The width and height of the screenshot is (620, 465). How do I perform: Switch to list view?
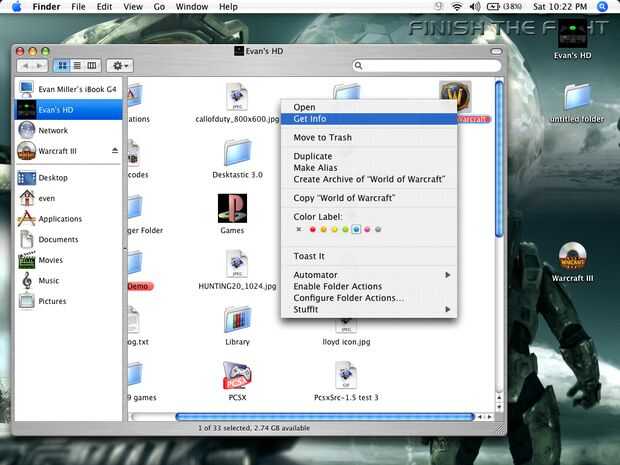tap(77, 66)
